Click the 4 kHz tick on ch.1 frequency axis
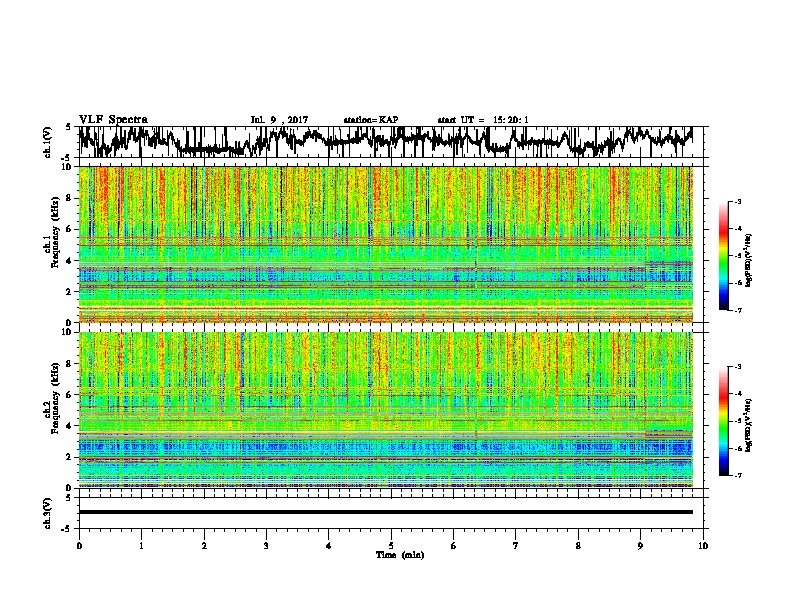 click(70, 261)
